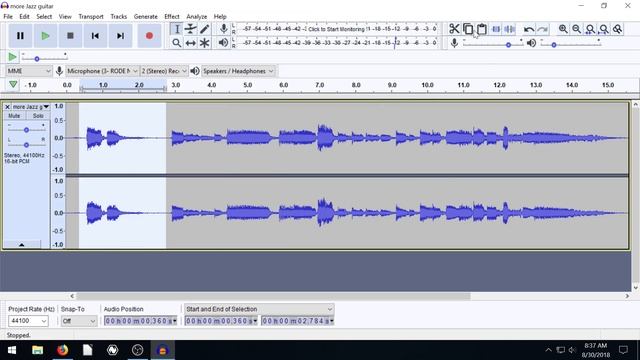Click the 7.0 mark on the timeline ruler
This screenshot has height=360, width=640.
tap(320, 85)
